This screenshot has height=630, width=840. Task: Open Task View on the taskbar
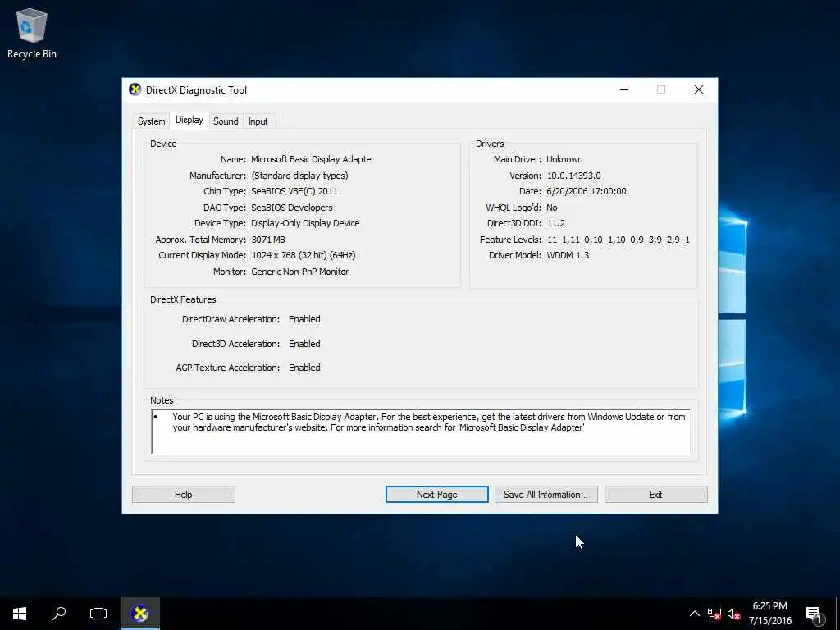[x=98, y=614]
